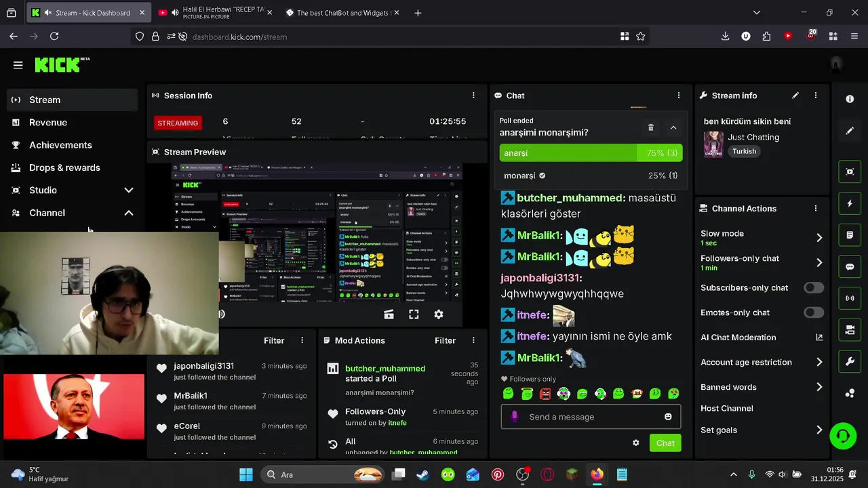Click the info icon in right sidebar

pos(850,99)
